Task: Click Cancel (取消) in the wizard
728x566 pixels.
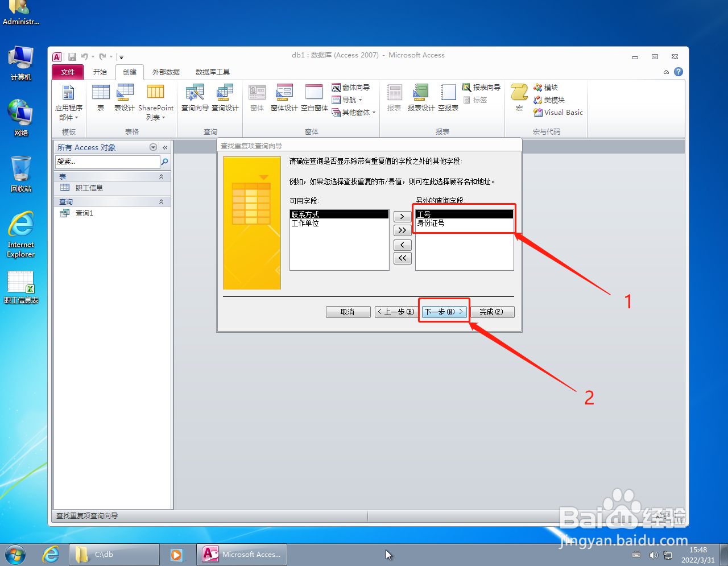Action: pos(348,312)
